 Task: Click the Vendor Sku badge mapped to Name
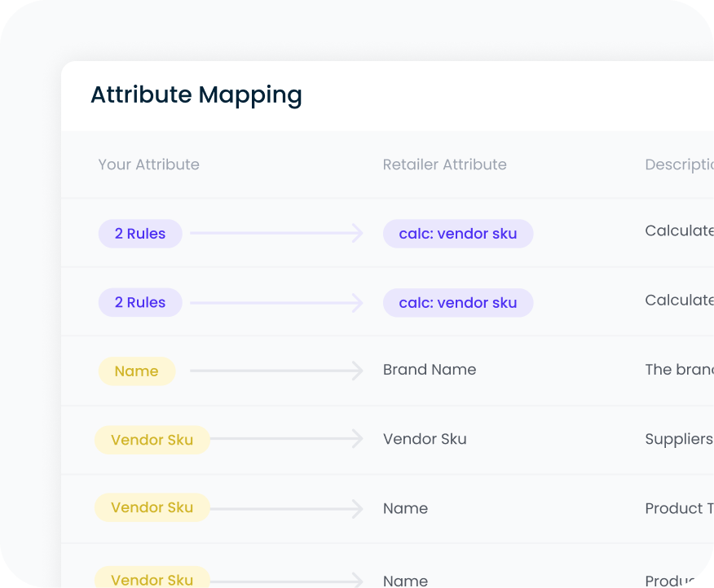click(x=152, y=508)
